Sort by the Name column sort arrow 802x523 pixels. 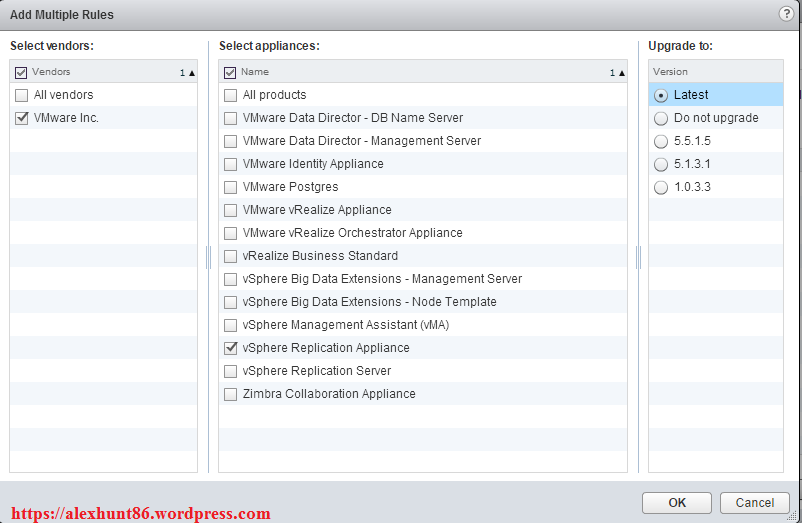pos(622,73)
